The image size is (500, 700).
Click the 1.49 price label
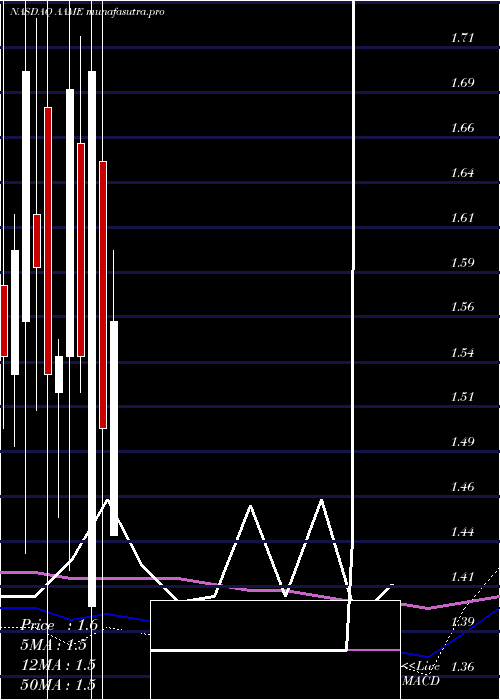tap(462, 442)
